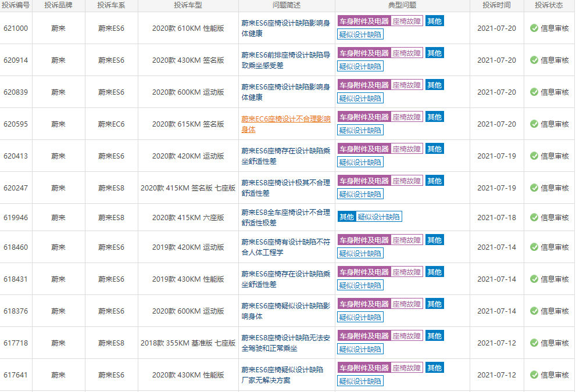Viewport: 576px width, 392px height.
Task: Click 座椅故障 tag in row 620914
Action: (407, 53)
